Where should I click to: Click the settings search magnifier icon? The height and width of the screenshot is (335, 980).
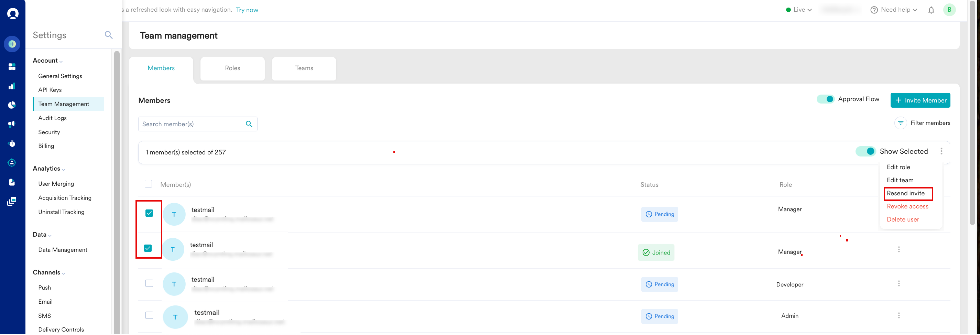(x=108, y=35)
